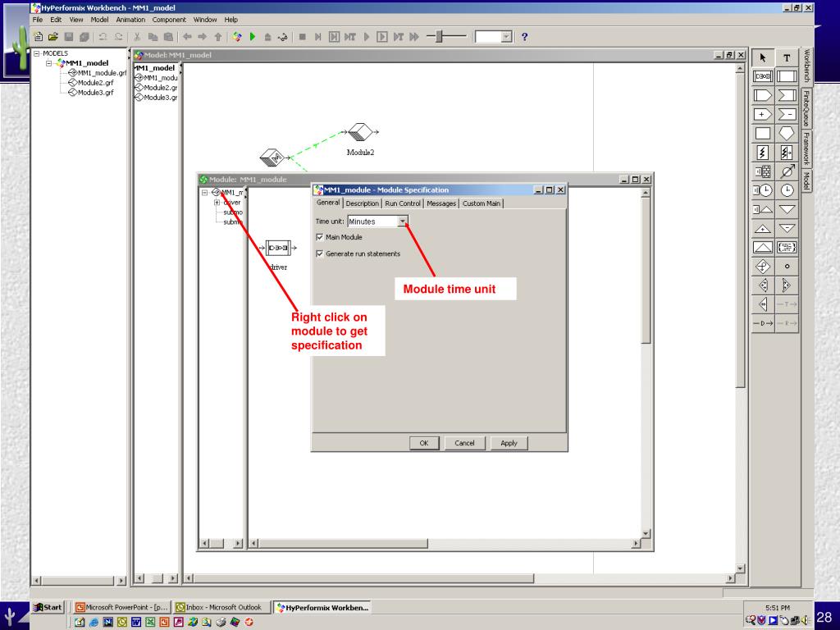This screenshot has width=840, height=630.
Task: Collapse the MM1_module tree root in Module window
Action: (204, 192)
